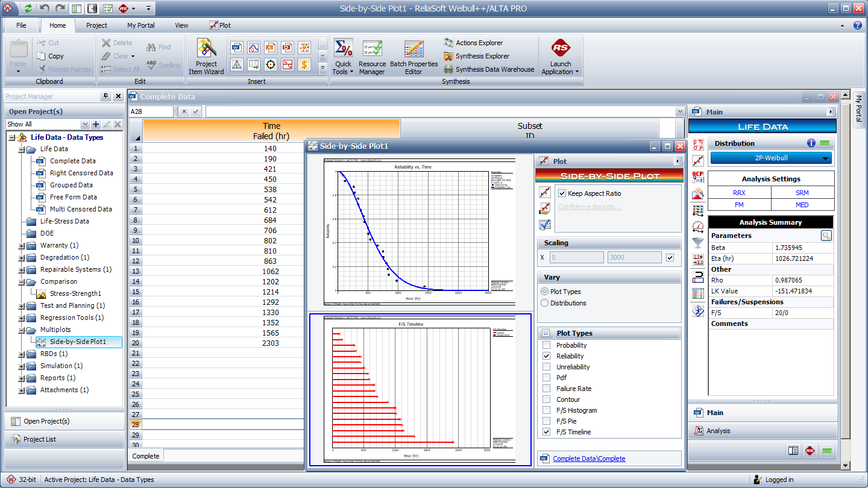The image size is (868, 488).
Task: Click the SRM analysis setting
Action: (x=802, y=193)
